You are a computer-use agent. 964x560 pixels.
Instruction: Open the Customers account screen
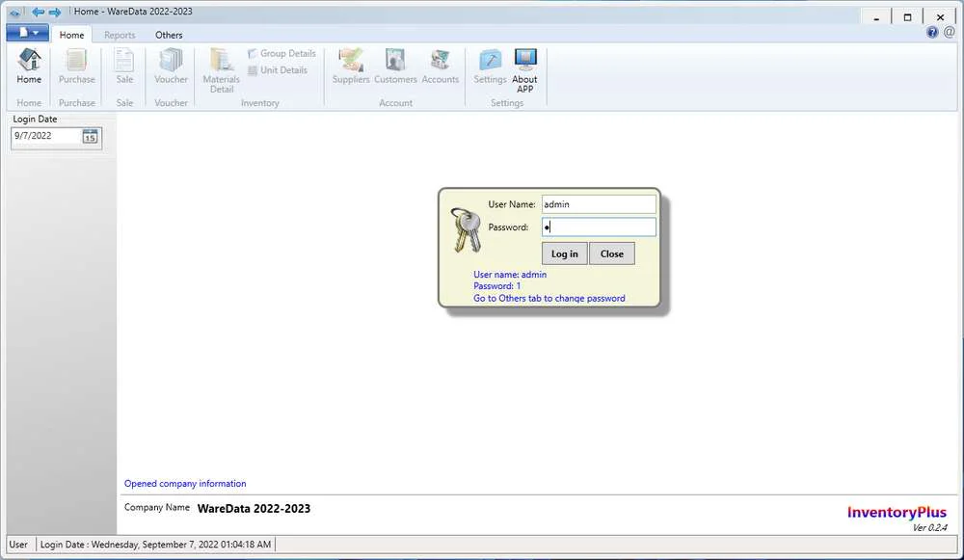[x=395, y=66]
